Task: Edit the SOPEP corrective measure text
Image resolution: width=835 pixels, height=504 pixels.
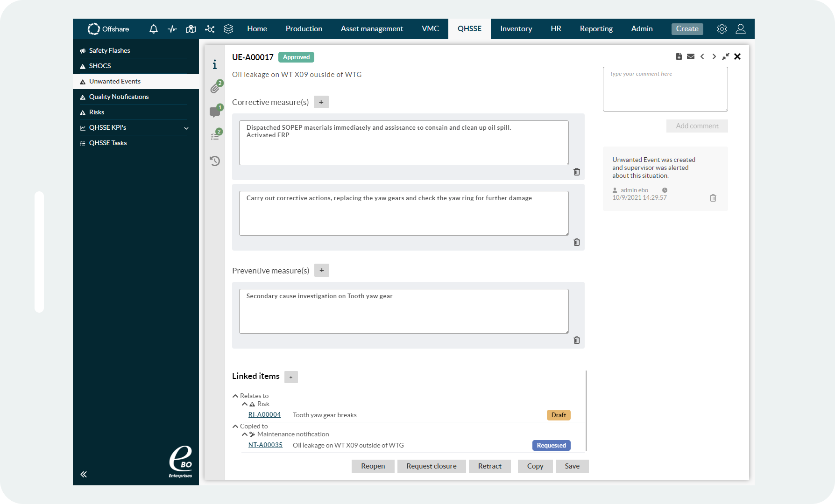Action: [x=404, y=143]
